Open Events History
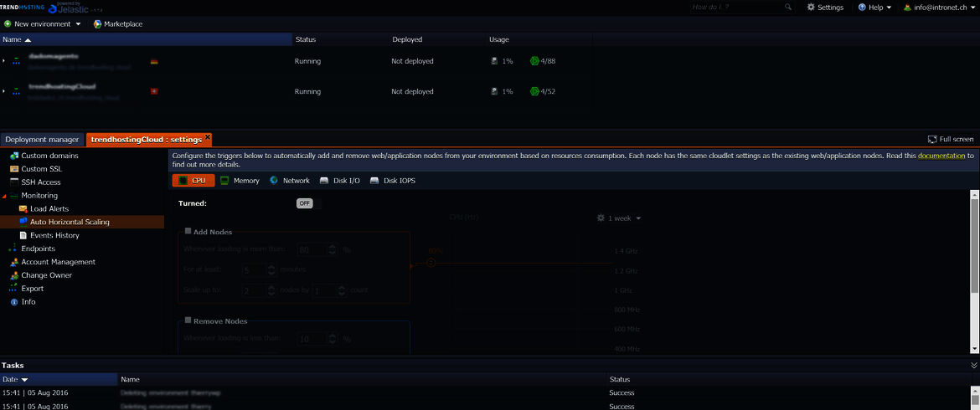 [54, 235]
